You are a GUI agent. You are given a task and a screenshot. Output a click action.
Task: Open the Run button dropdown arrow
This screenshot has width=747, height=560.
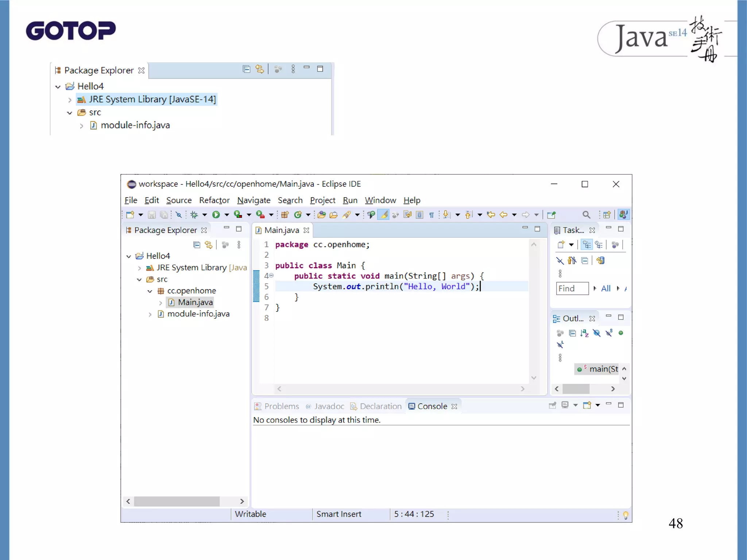point(227,215)
